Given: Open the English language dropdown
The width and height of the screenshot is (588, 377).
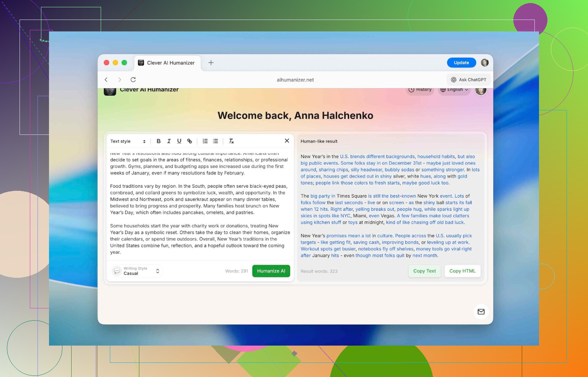Looking at the screenshot, I should coord(454,90).
